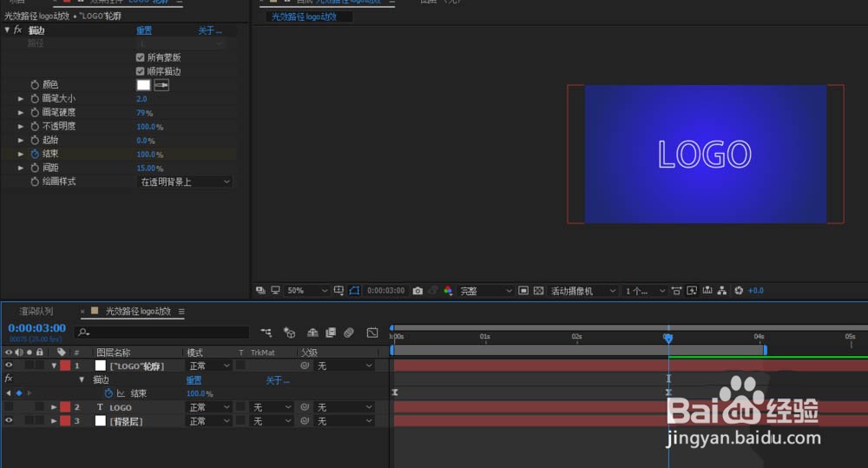Open the composition flowchart icon in viewer
868x468 pixels.
coord(722,290)
